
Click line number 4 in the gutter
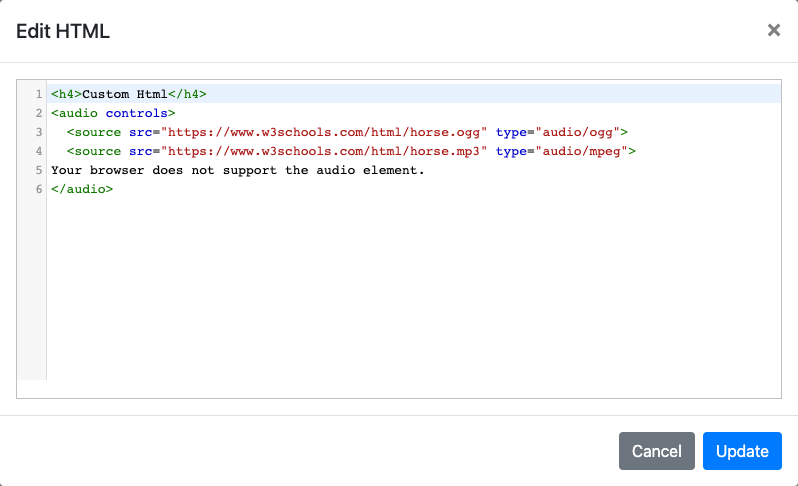tap(38, 151)
